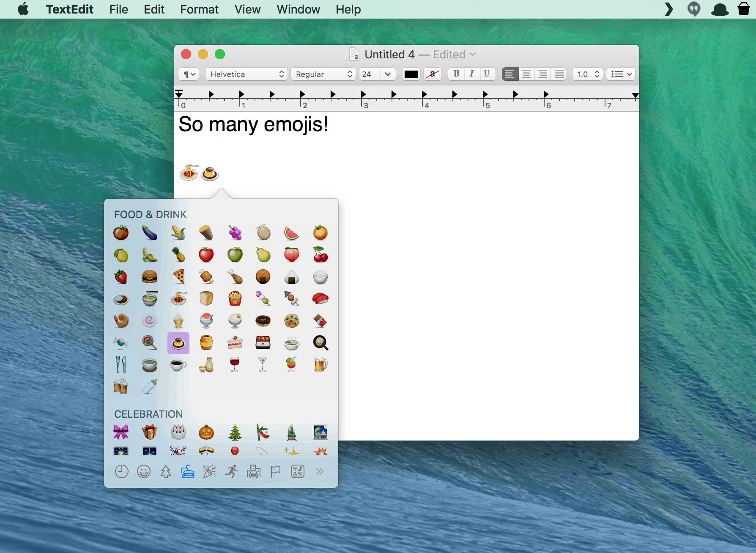Viewport: 756px width, 553px height.
Task: Switch to the Flags emoji category
Action: [x=276, y=471]
